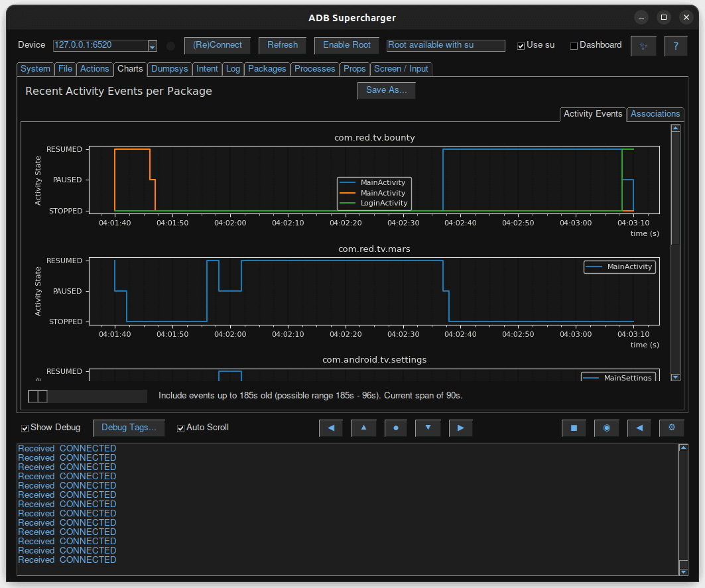This screenshot has height=588, width=705.
Task: Click the MainActivity legend in com.red.tv.mars chart
Action: click(619, 267)
